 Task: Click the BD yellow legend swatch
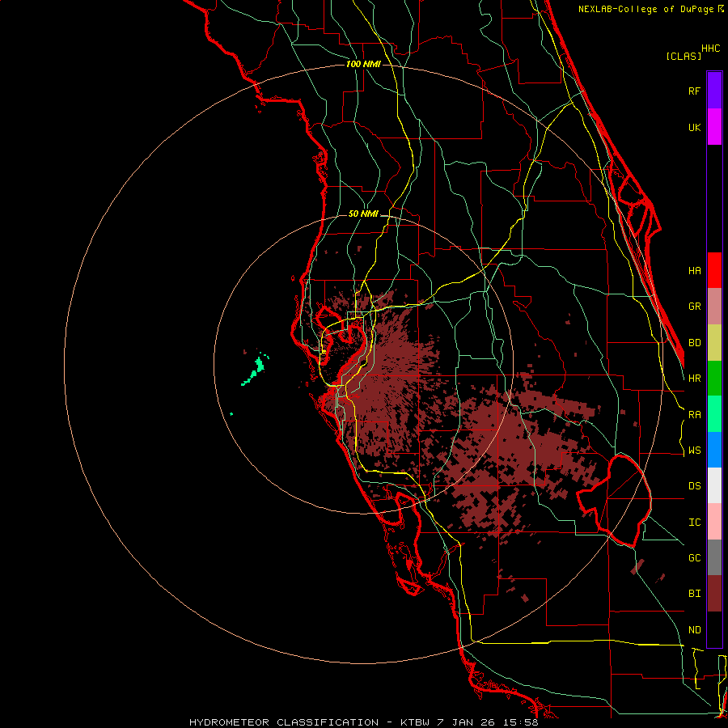pos(714,343)
